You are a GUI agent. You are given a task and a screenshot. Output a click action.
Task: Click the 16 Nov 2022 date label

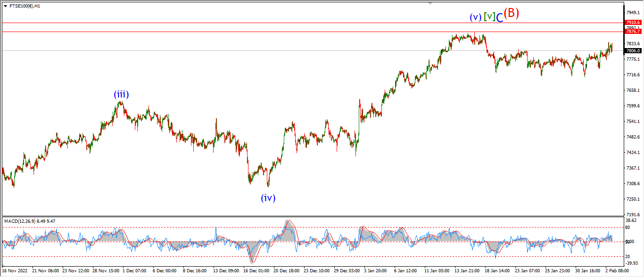[x=15, y=271]
